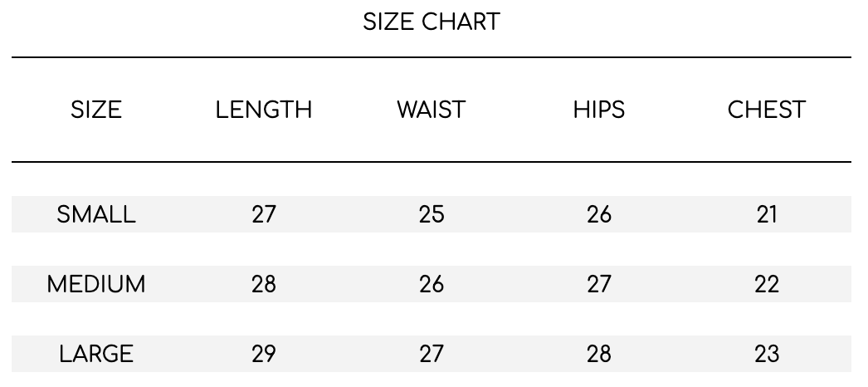This screenshot has height=387, width=868.
Task: Click Large chest value 23
Action: click(767, 354)
